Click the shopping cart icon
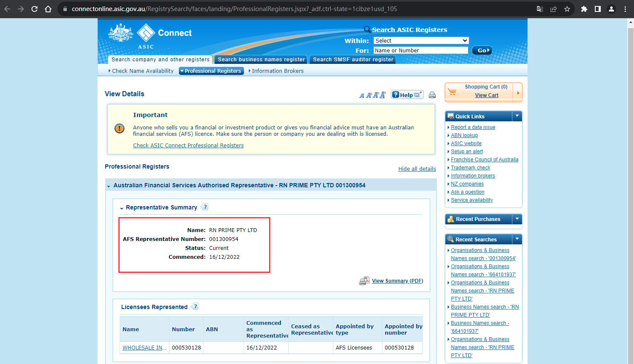This screenshot has width=634, height=364. tap(452, 91)
